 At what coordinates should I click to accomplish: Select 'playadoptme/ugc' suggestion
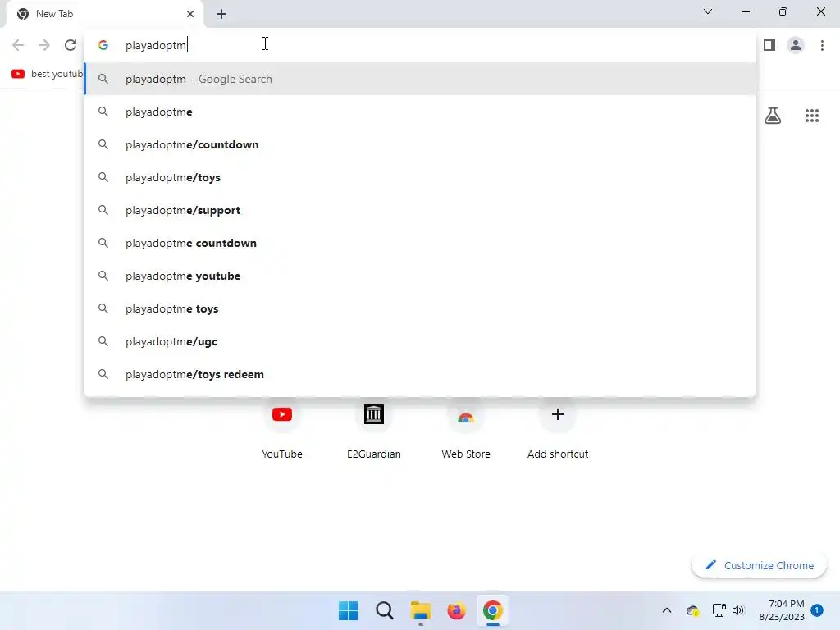420,341
